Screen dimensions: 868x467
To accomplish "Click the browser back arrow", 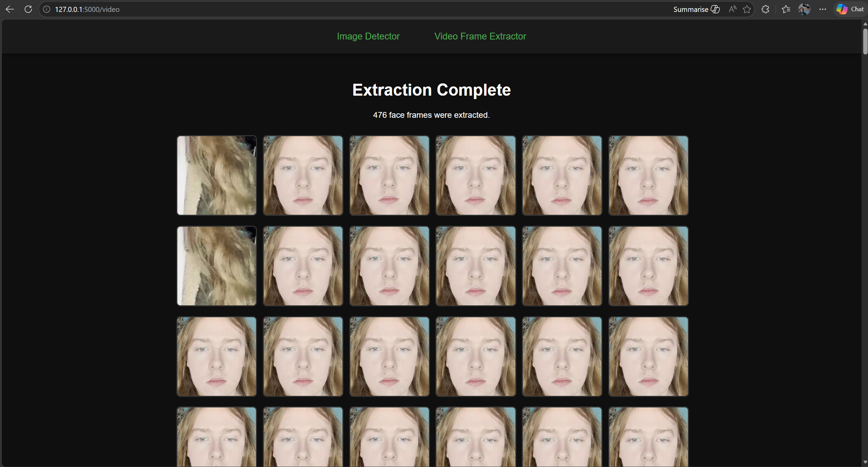I will [x=9, y=9].
